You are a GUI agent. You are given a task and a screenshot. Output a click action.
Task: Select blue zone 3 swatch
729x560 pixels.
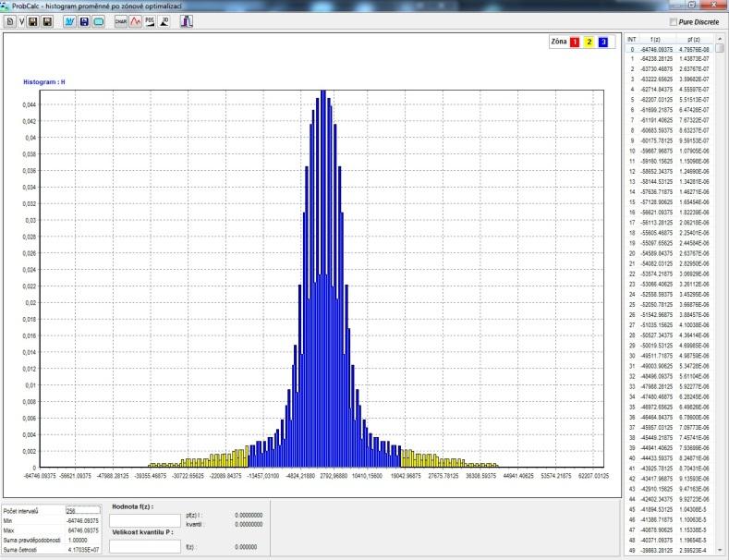click(x=603, y=42)
